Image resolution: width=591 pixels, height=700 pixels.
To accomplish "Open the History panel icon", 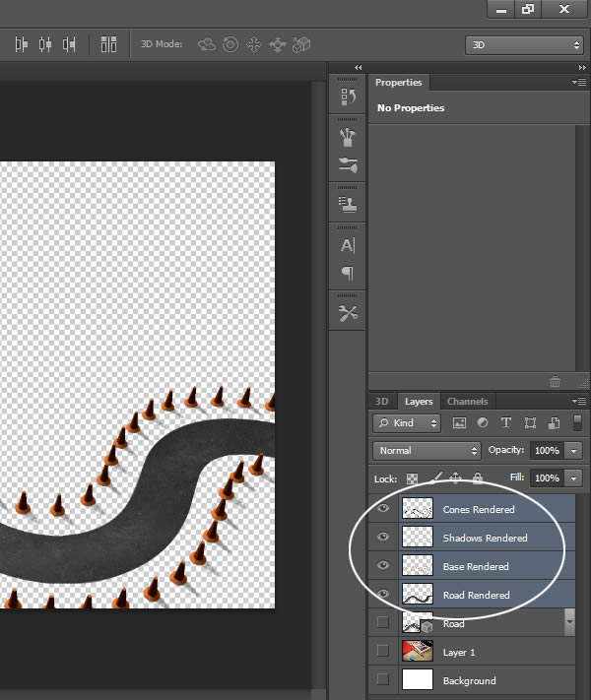I will pos(348,96).
